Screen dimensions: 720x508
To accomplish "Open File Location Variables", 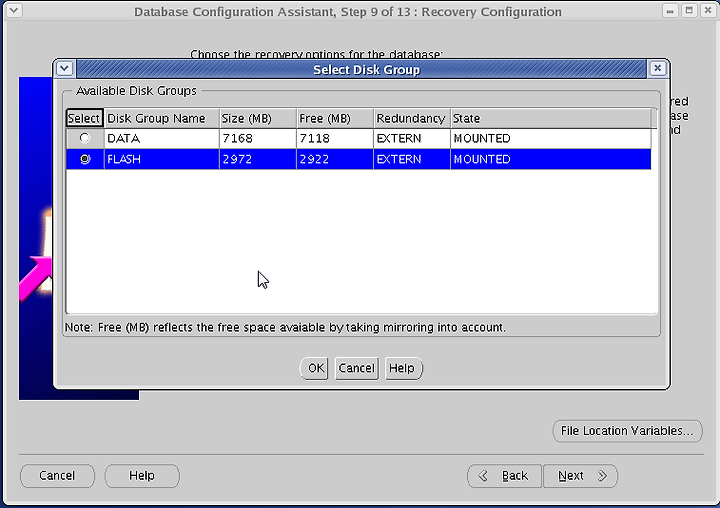I will pos(627,431).
